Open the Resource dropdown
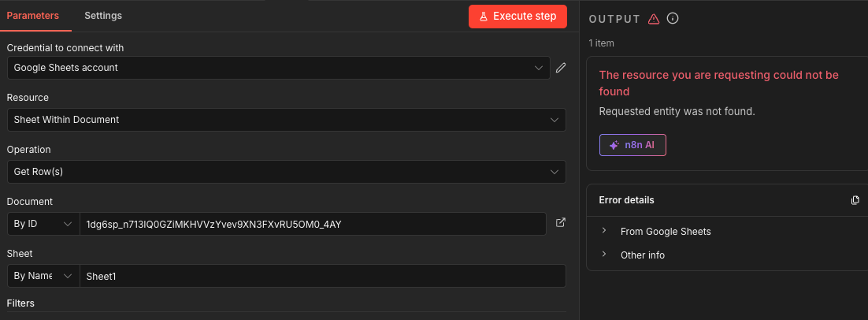The width and height of the screenshot is (868, 320). (x=286, y=120)
